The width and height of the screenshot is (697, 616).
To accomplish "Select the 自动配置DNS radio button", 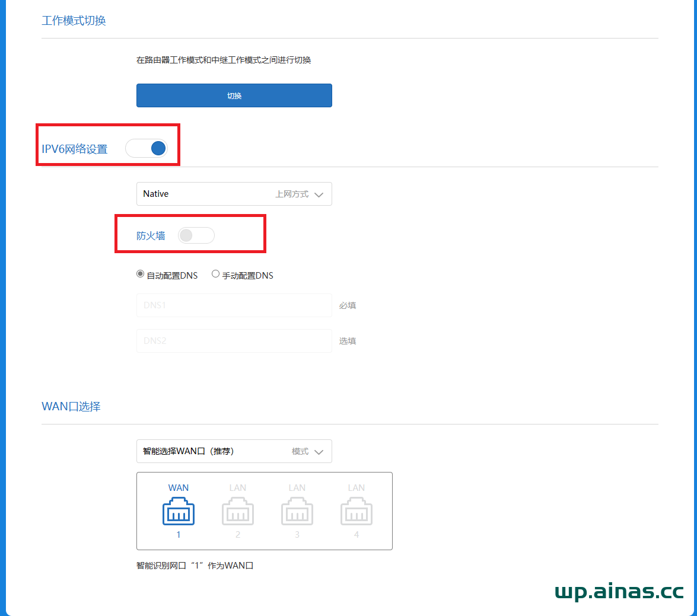I will pos(140,273).
